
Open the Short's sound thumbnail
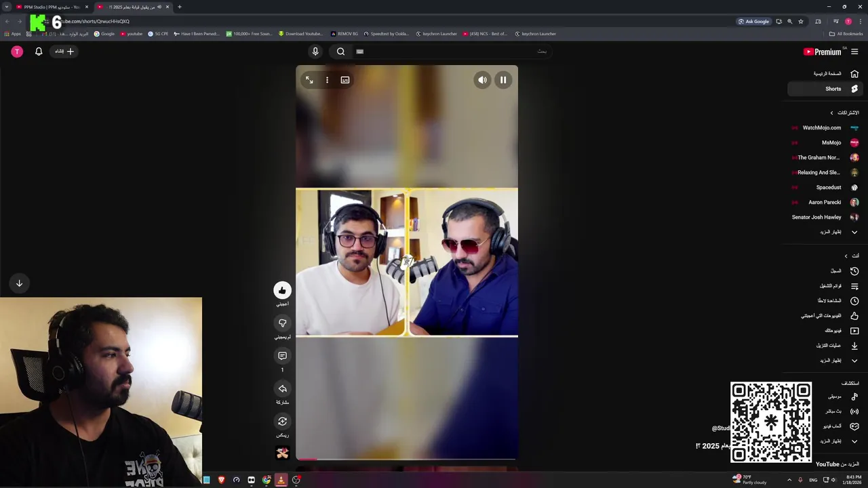coord(282,452)
